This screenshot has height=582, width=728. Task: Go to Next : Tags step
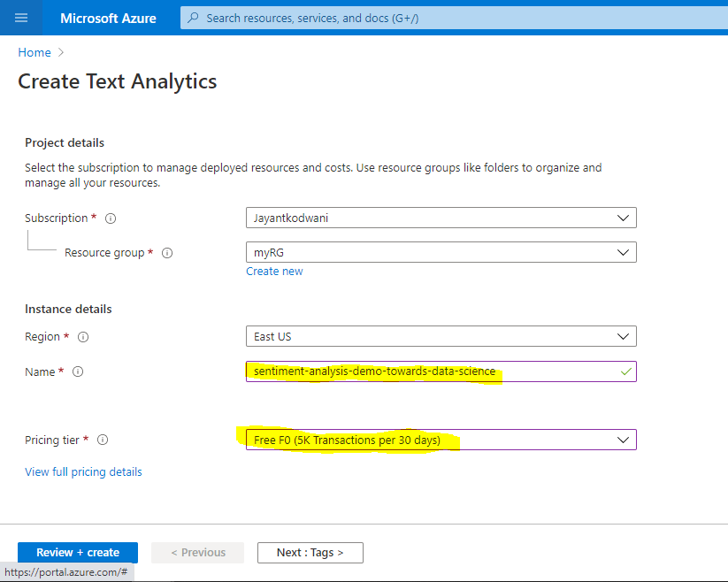click(x=310, y=553)
